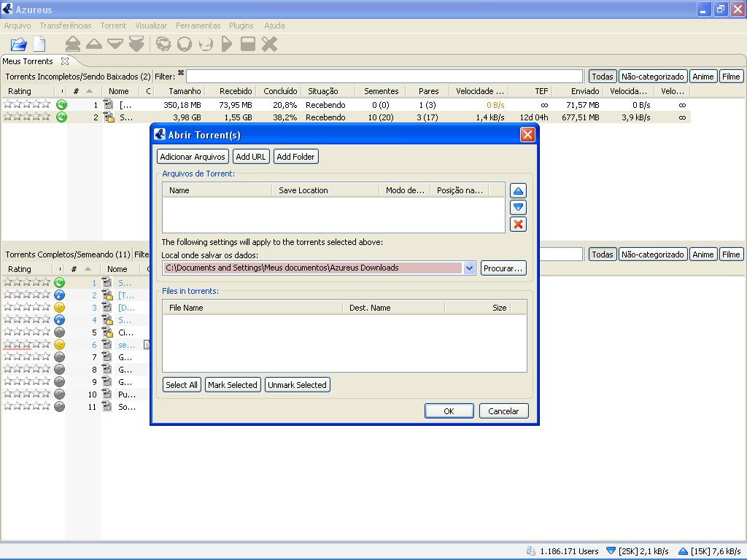The height and width of the screenshot is (560, 747).
Task: Click top-panel Filme category button
Action: point(731,76)
